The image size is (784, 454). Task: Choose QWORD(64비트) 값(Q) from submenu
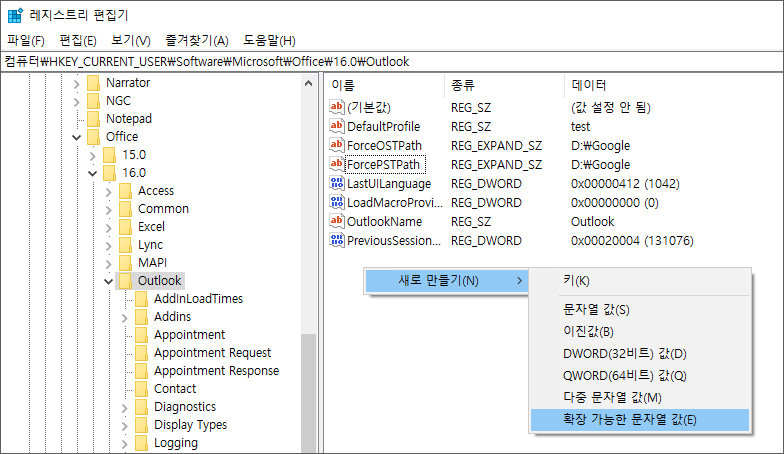click(x=640, y=376)
